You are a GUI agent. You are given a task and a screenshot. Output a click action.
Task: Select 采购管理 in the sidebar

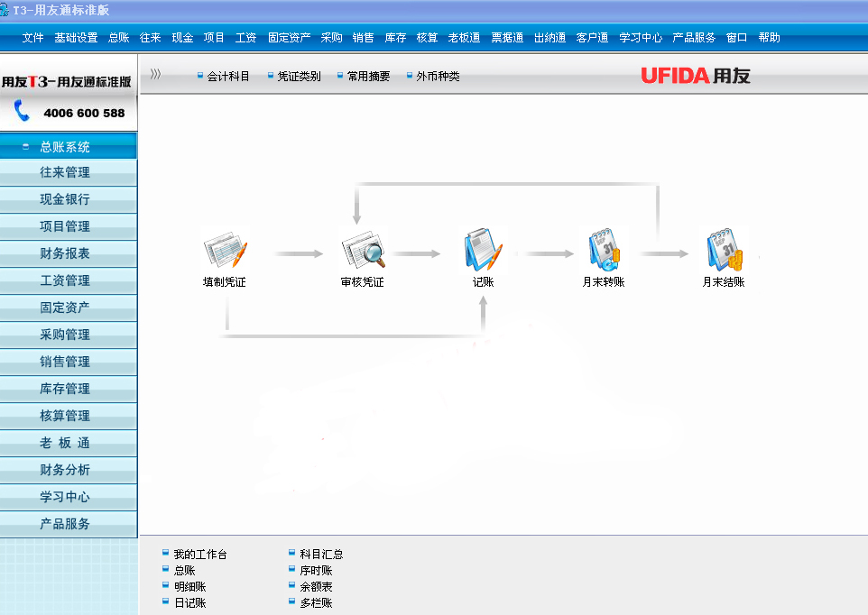coord(69,335)
